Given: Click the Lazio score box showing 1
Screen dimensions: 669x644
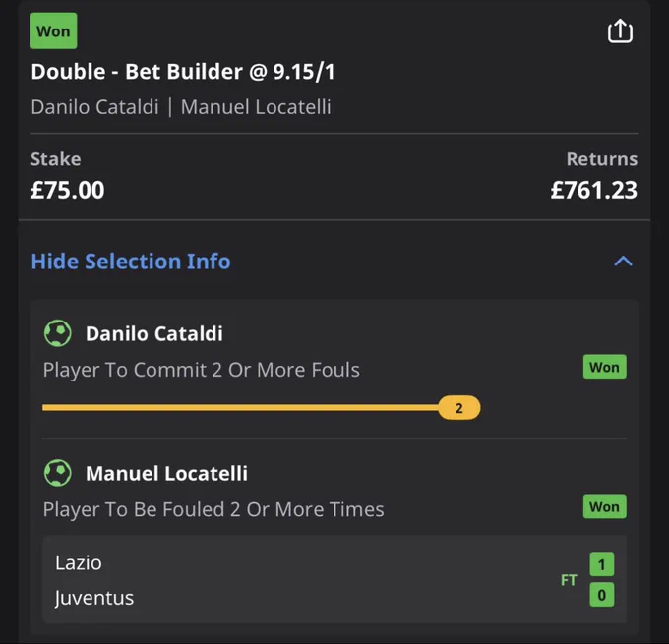Looking at the screenshot, I should pyautogui.click(x=601, y=564).
